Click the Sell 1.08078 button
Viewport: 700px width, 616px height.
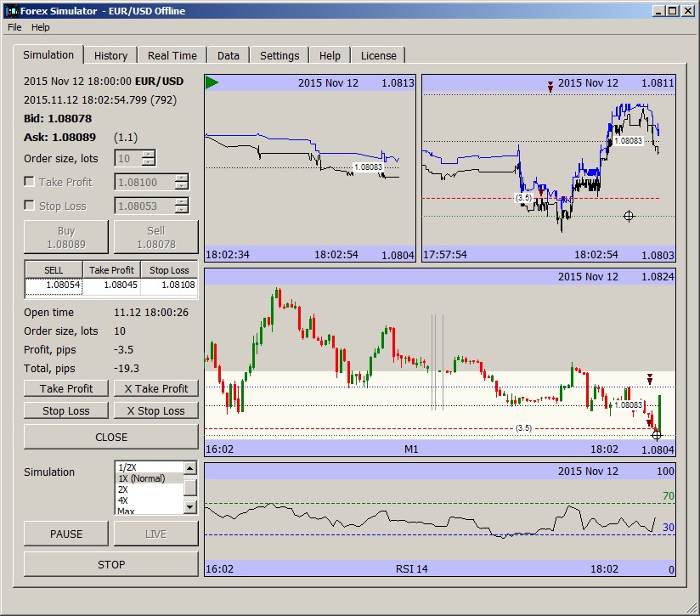pyautogui.click(x=156, y=236)
